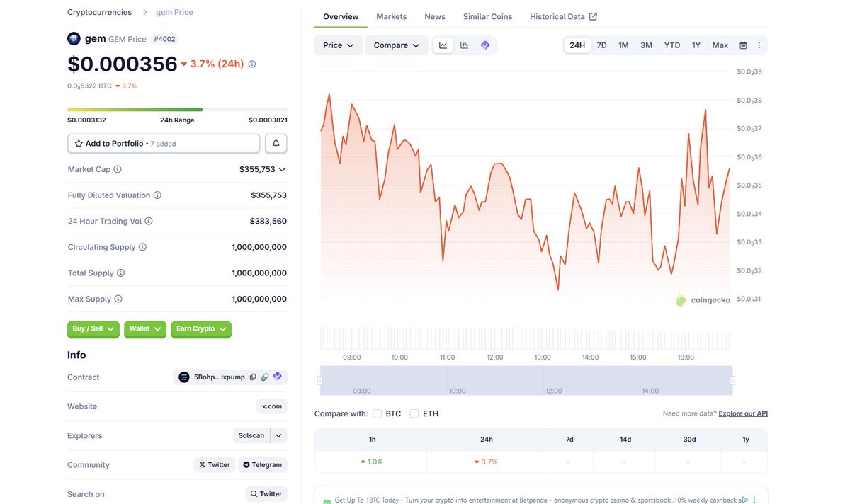Click the right handle of chart range slider

pyautogui.click(x=732, y=380)
